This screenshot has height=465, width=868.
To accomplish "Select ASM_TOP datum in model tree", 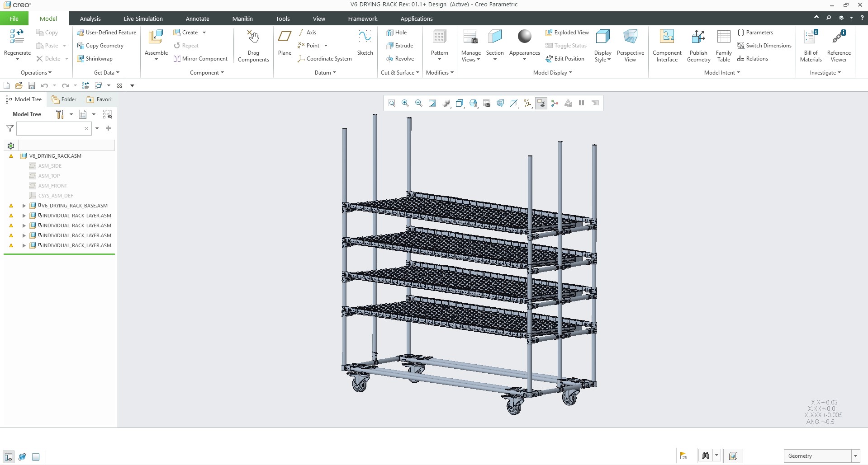I will click(x=49, y=176).
